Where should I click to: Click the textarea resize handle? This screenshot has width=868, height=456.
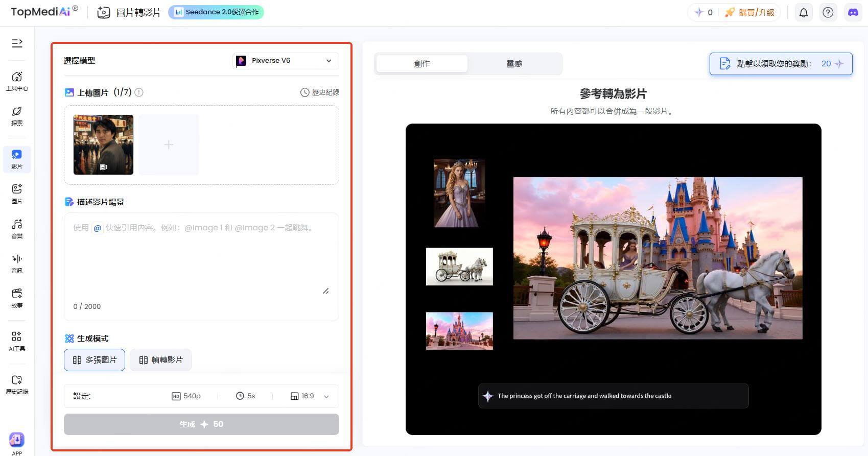pyautogui.click(x=325, y=291)
